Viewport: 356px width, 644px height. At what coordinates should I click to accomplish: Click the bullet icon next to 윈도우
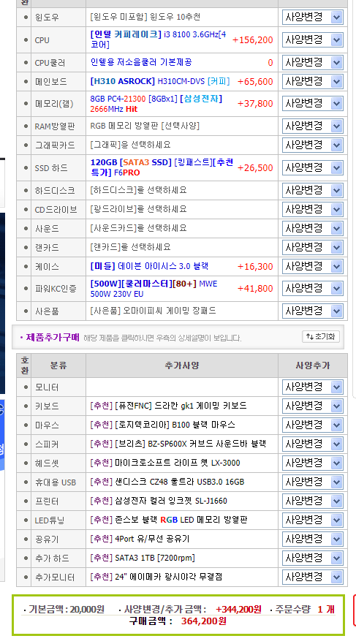point(26,18)
